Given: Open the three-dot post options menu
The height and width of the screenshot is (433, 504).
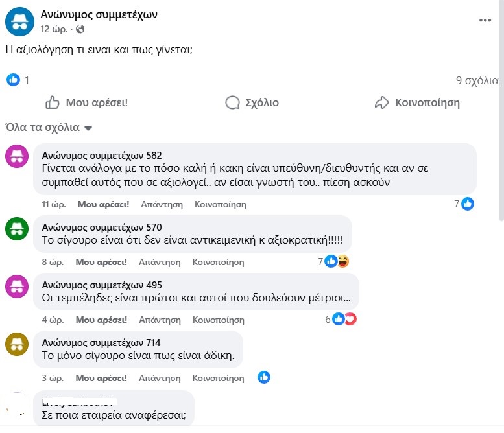Looking at the screenshot, I should point(485,20).
